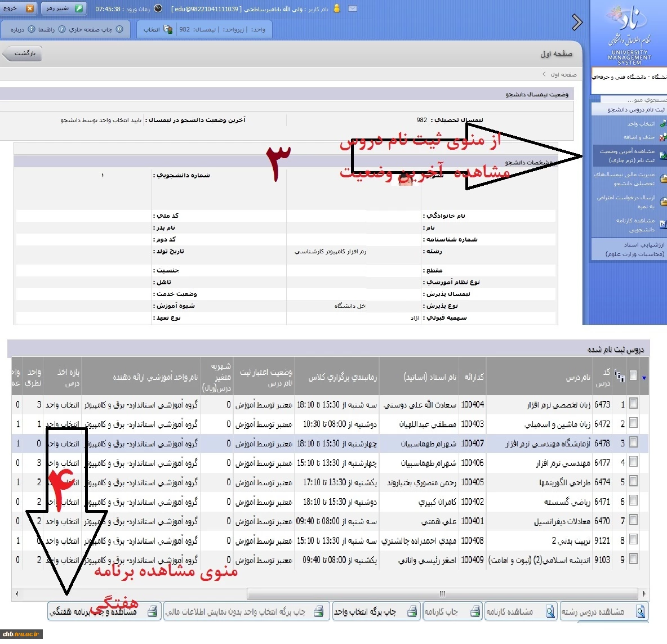Click the print current page icon
667x644 pixels.
pyautogui.click(x=119, y=29)
